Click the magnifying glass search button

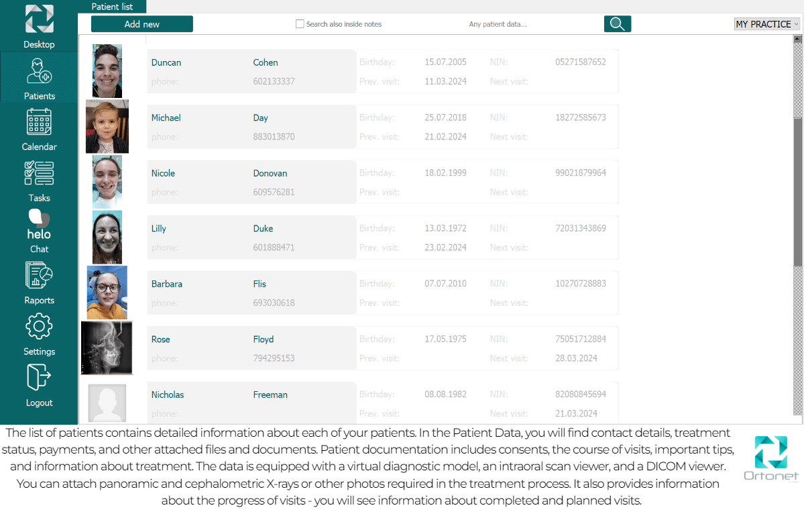coord(617,24)
